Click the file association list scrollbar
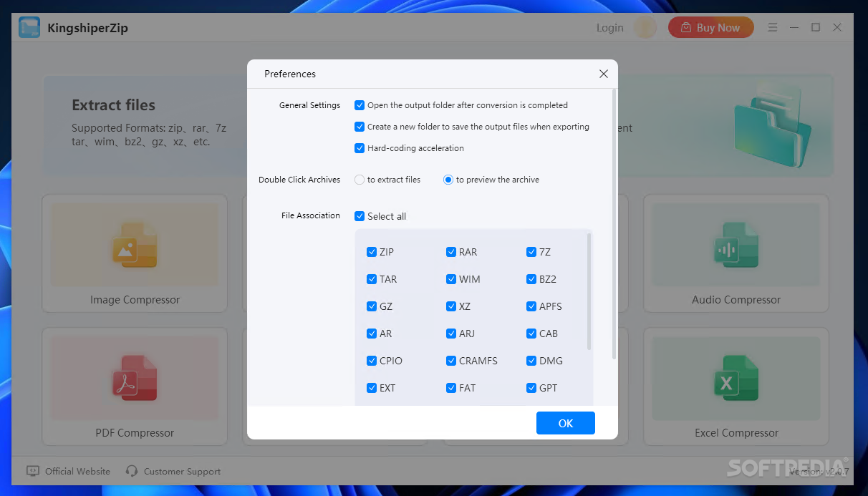Viewport: 868px width, 496px height. tap(589, 291)
